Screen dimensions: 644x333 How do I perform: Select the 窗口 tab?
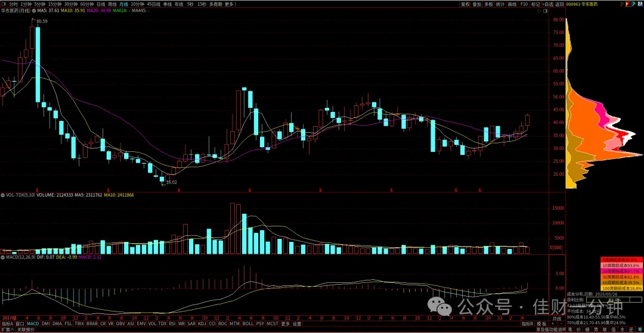[x=20, y=323]
